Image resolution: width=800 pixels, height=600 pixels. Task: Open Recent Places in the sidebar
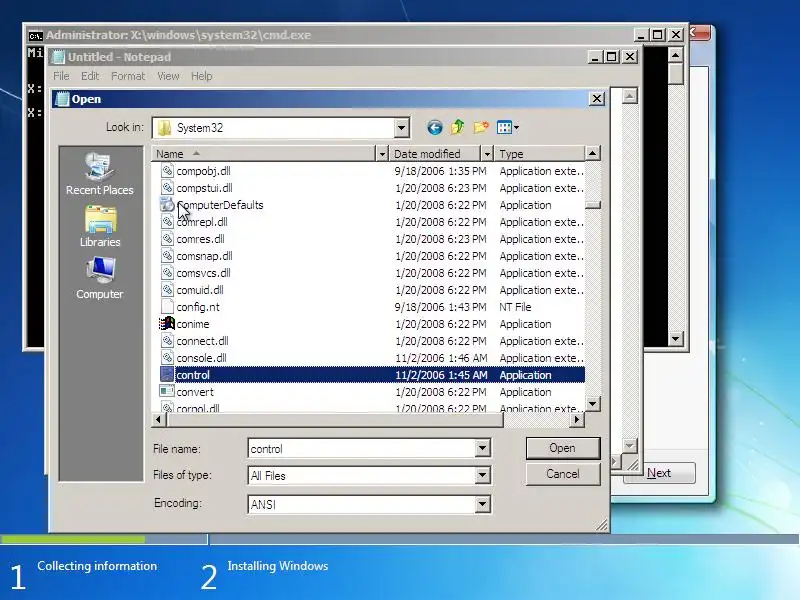point(99,174)
